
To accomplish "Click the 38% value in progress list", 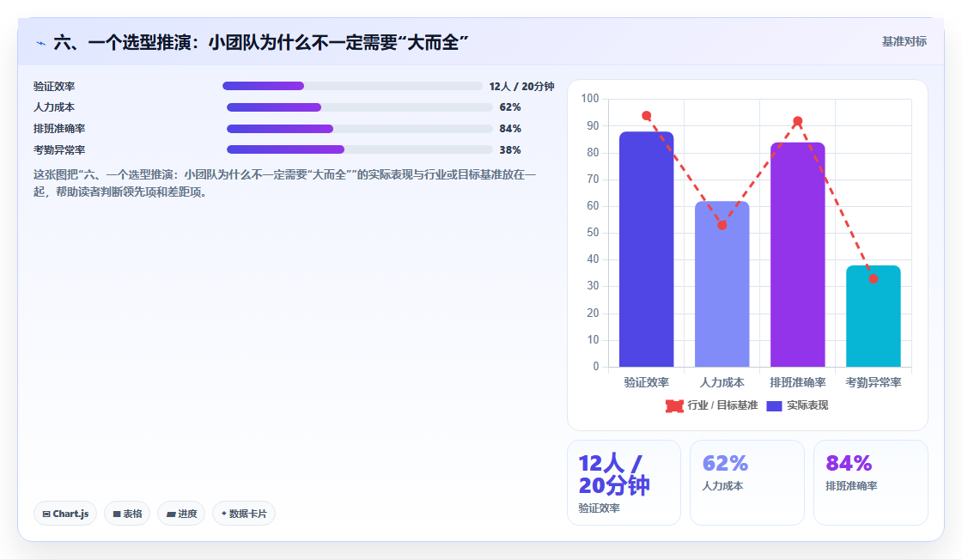I will tap(510, 149).
